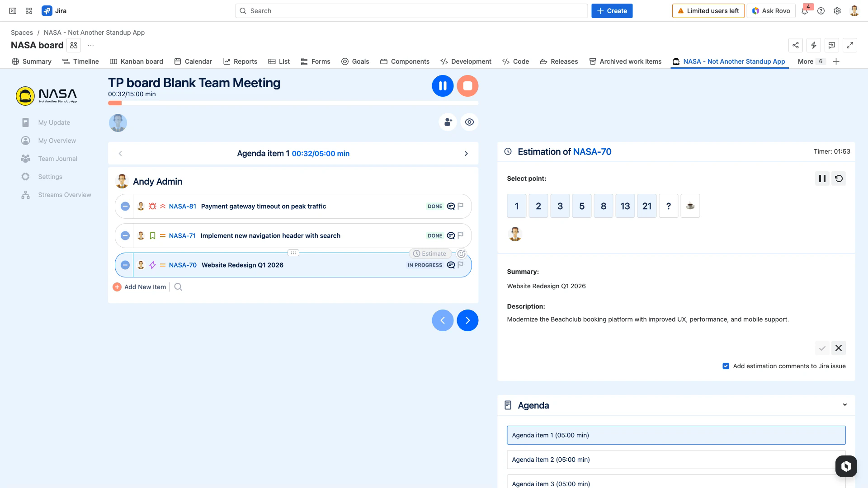Select 13 story points card

click(625, 206)
